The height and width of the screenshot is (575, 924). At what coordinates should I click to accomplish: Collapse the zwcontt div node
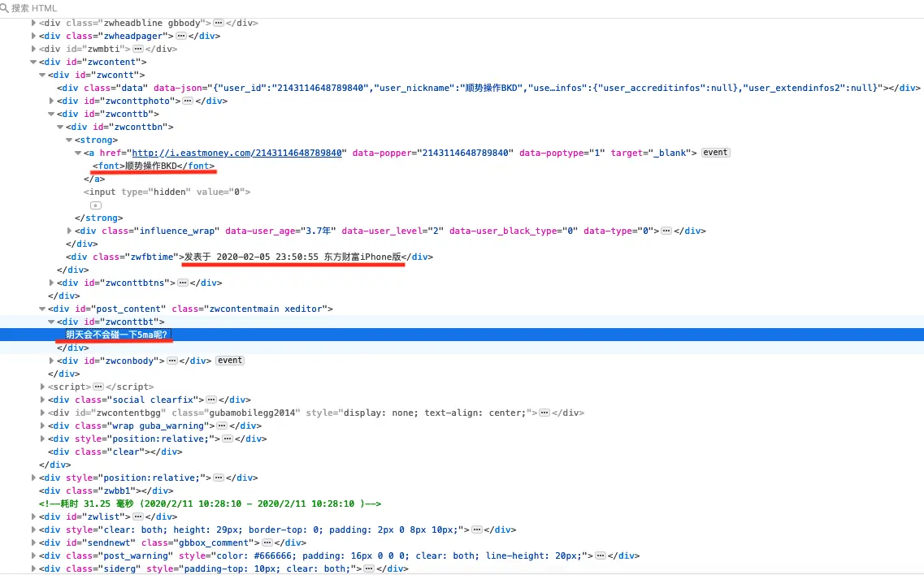tap(42, 75)
